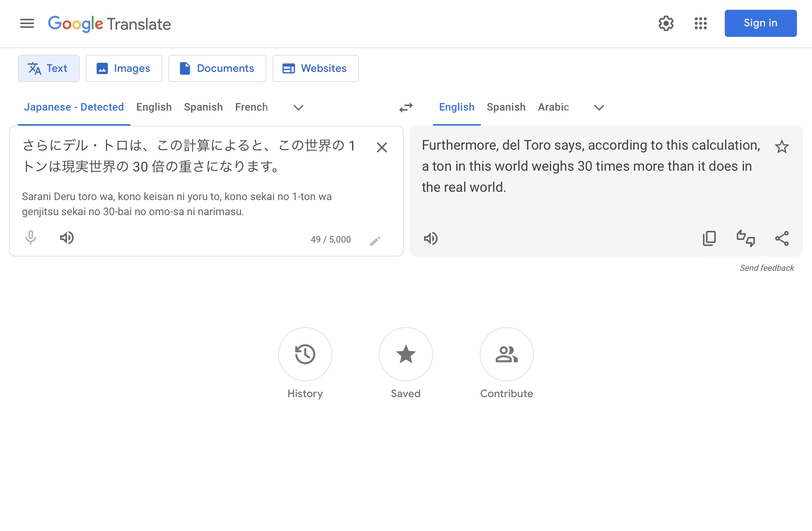
Task: Open the main hamburger menu
Action: point(27,24)
